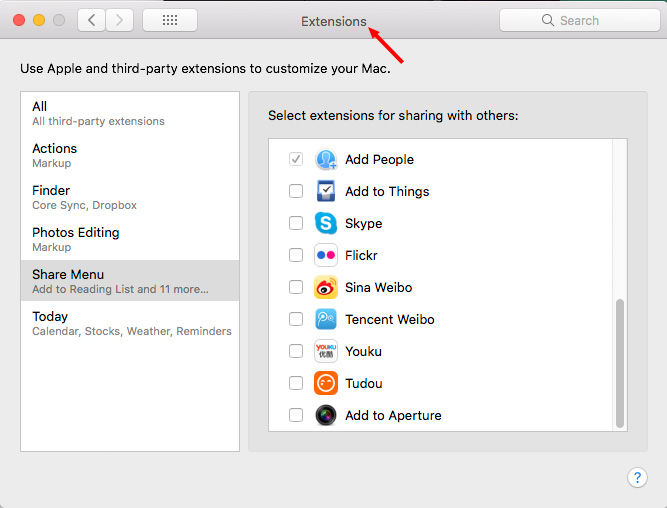Click the Skype label text
This screenshot has height=508, width=667.
[x=364, y=223]
